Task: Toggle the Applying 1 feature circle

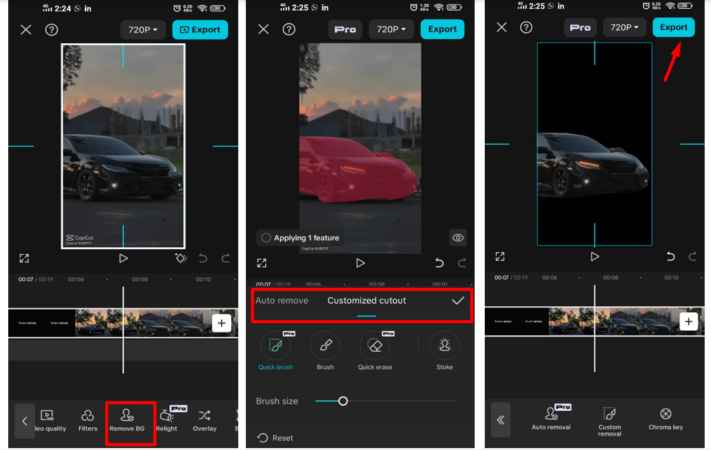Action: click(x=265, y=238)
